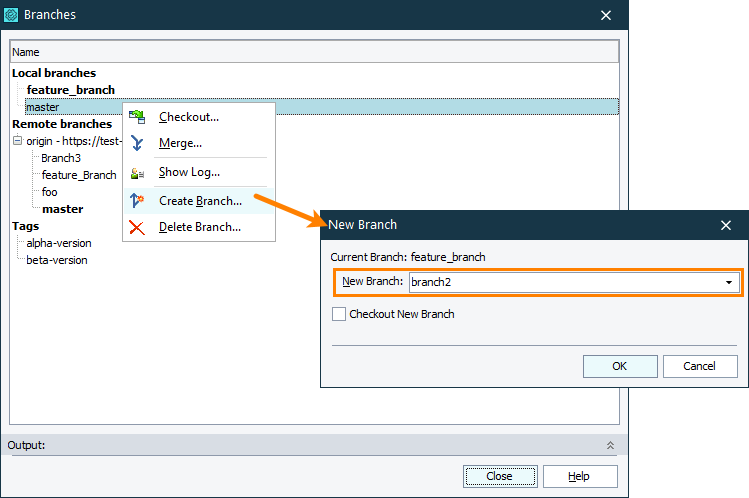Click the Checkout icon in context menu

click(x=137, y=117)
